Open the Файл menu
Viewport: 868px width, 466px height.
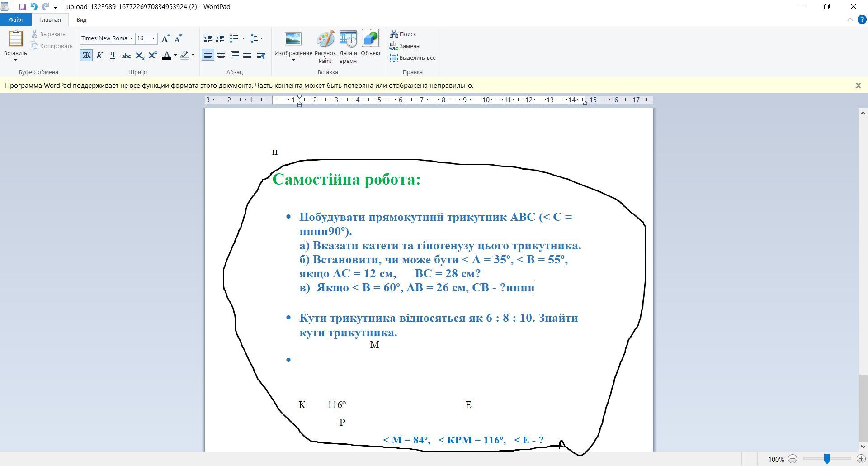point(16,20)
